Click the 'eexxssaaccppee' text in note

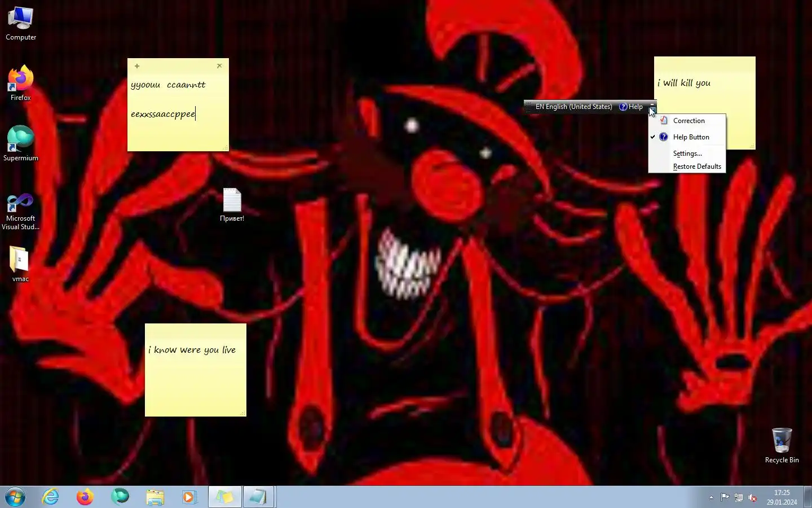(x=163, y=114)
